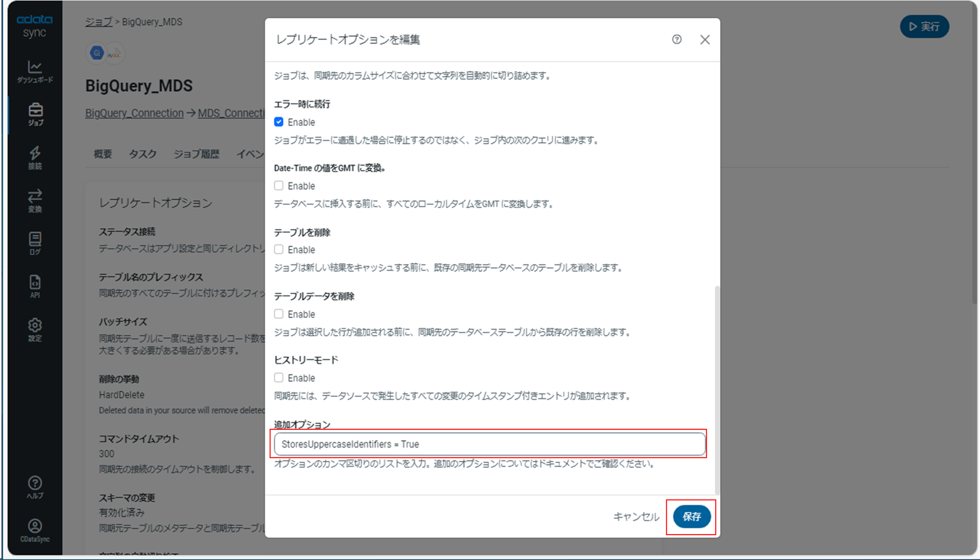This screenshot has height=560, width=980.
Task: Open the ジョブ section in the sidebar
Action: coord(35,115)
